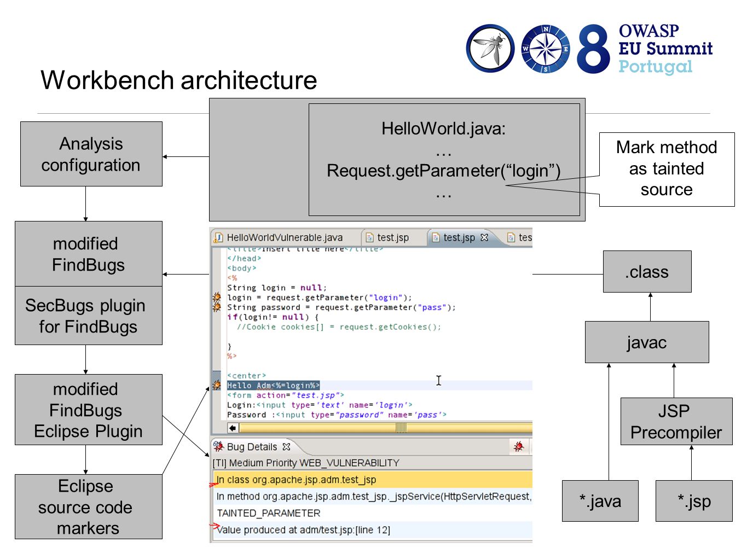Click 'Mark method as tainted source' callout
Viewport: 747px width, 560px height.
[x=667, y=169]
